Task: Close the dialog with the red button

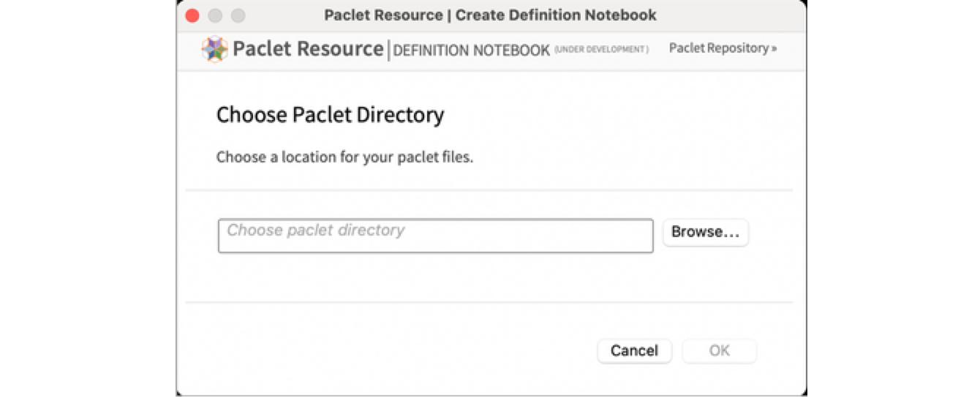Action: click(192, 15)
